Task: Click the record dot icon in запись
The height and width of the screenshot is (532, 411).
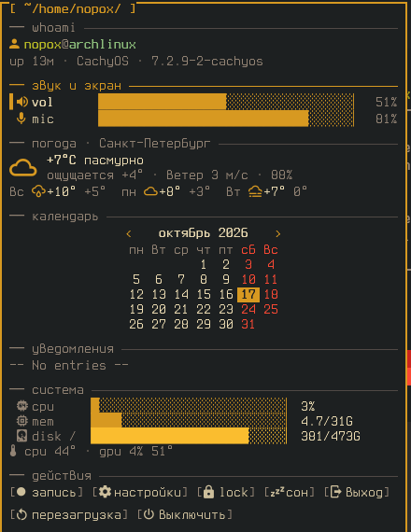Action: point(21,492)
